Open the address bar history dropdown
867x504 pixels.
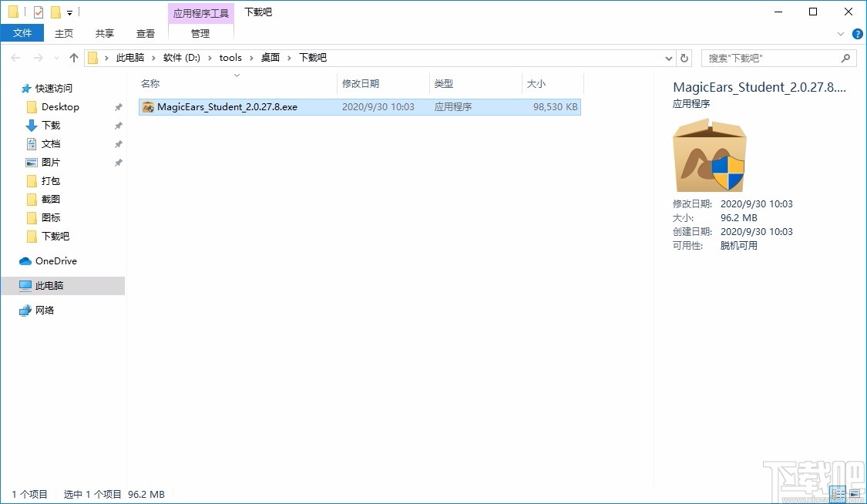tap(668, 58)
